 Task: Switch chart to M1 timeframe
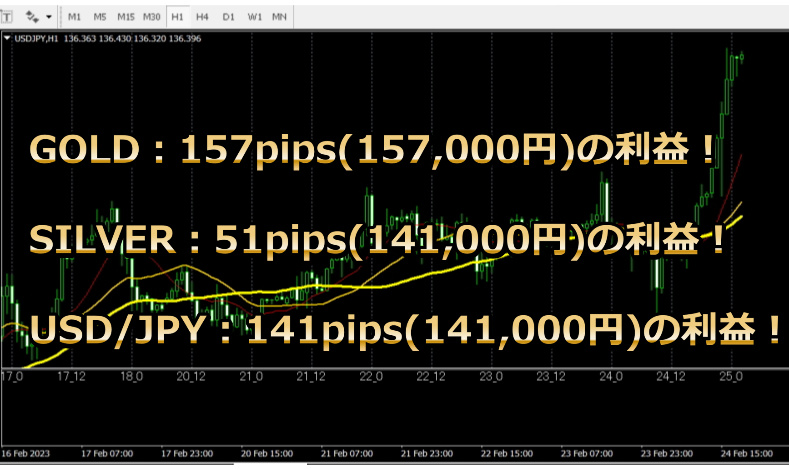point(76,17)
